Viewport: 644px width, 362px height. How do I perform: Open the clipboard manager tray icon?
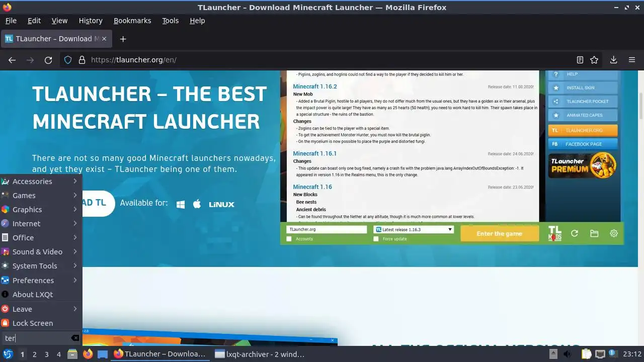pyautogui.click(x=586, y=354)
